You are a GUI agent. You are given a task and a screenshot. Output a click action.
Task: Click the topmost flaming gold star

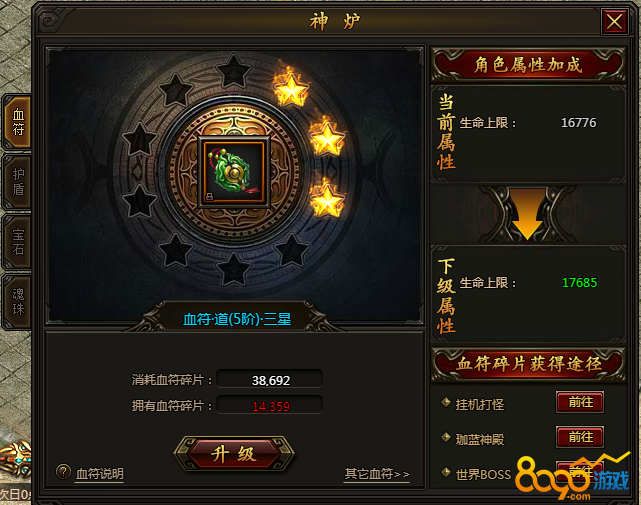coord(291,88)
